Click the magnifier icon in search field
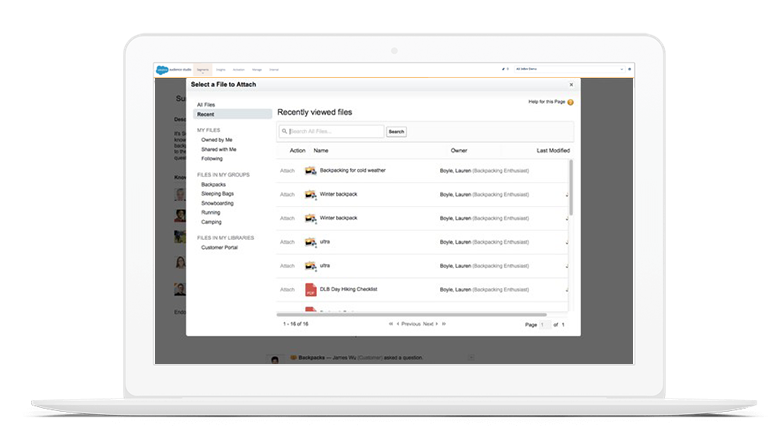This screenshot has height=447, width=783. (x=284, y=131)
